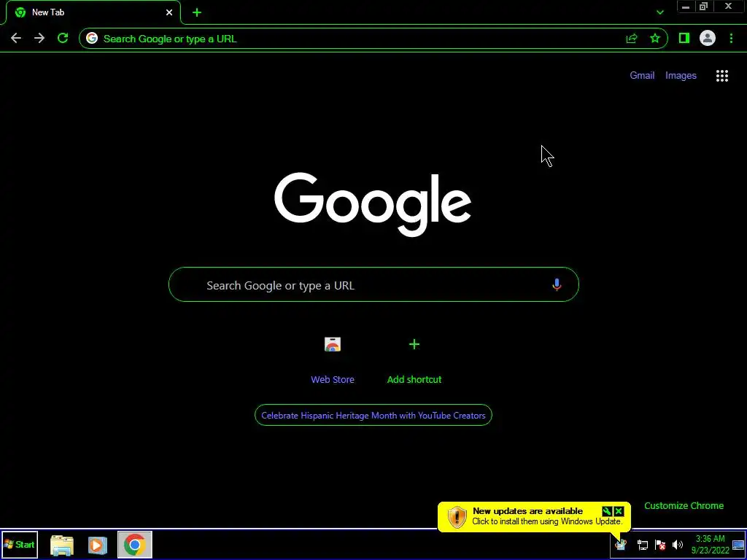Expand the tab search chevron
The width and height of the screenshot is (747, 560).
click(659, 12)
